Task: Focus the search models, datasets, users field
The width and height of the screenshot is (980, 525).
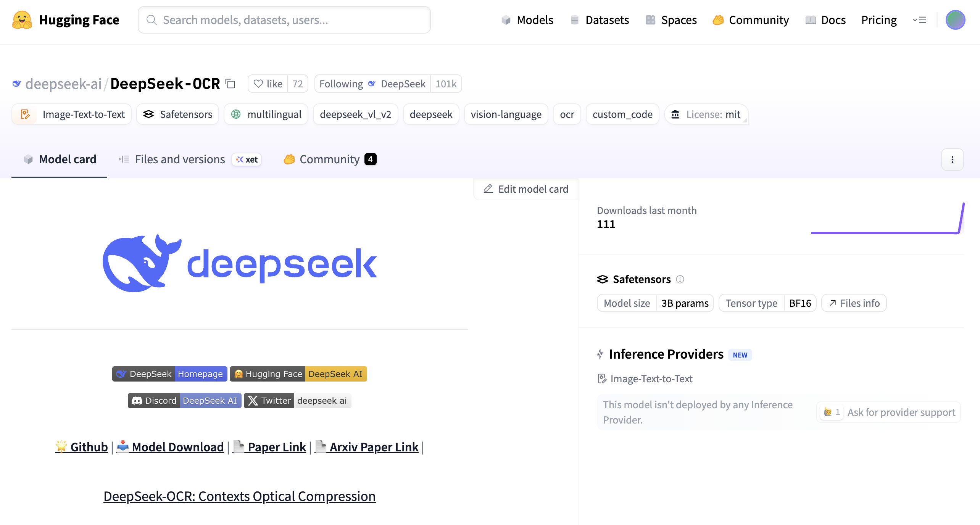Action: click(284, 20)
